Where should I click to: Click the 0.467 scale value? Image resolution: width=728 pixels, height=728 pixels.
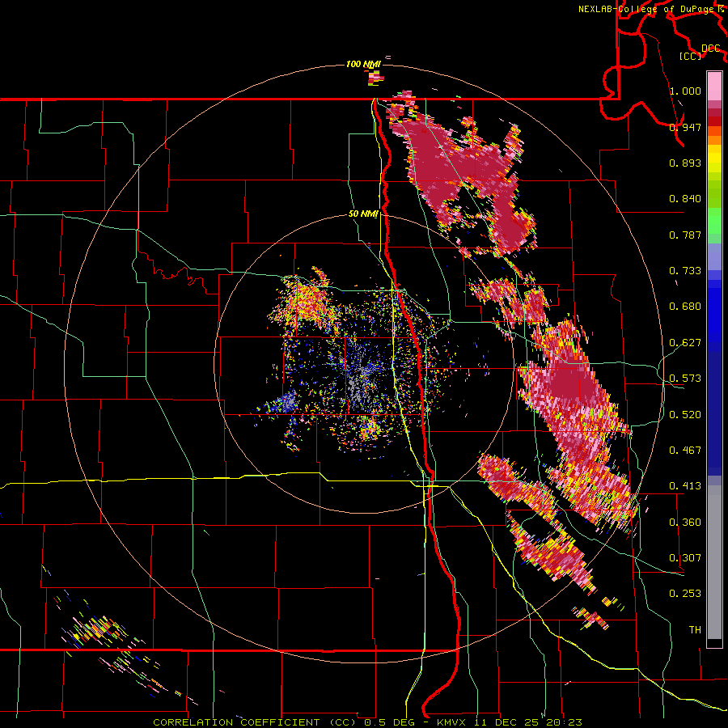click(685, 451)
